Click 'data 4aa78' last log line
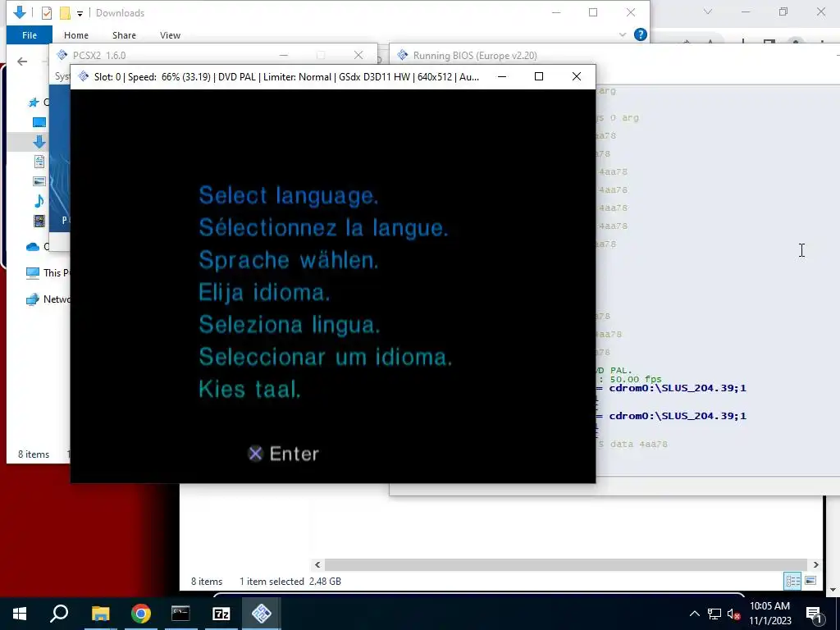The image size is (840, 630). coord(638,444)
